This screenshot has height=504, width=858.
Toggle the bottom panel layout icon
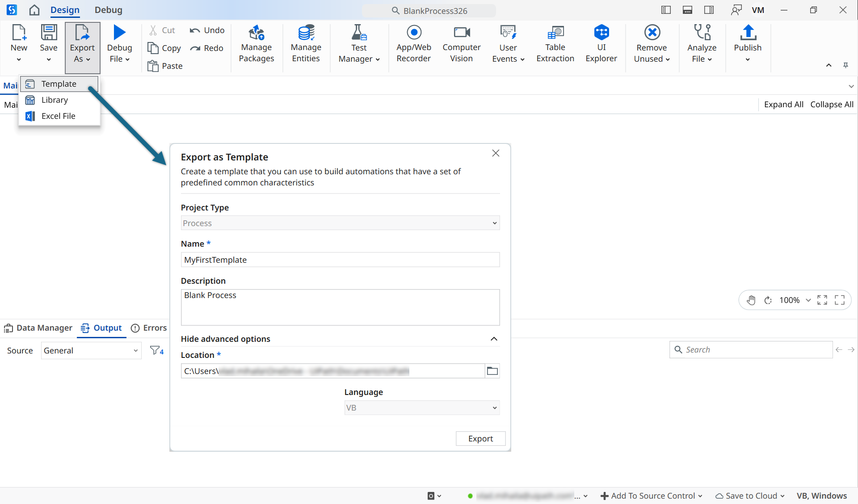[x=687, y=10]
